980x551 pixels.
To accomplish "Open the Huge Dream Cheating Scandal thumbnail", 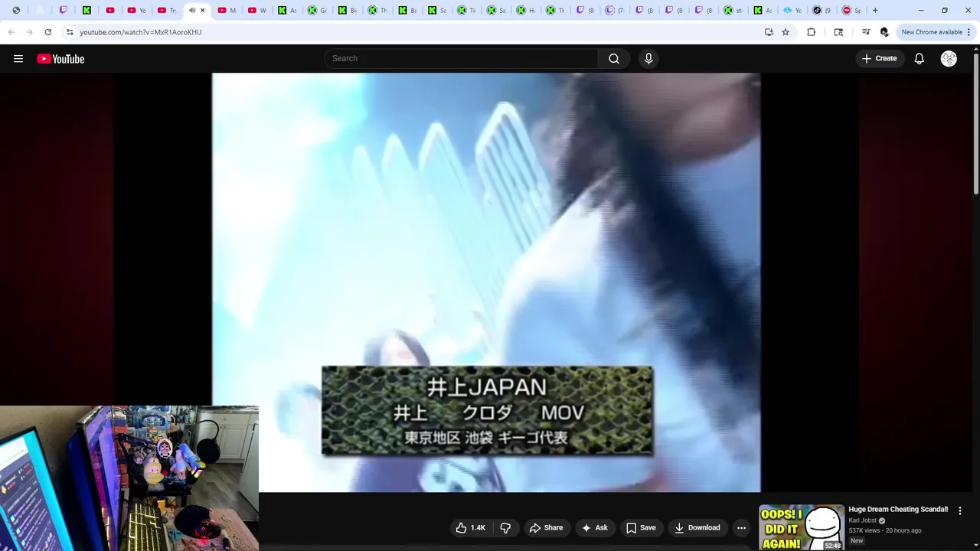I will (x=802, y=528).
